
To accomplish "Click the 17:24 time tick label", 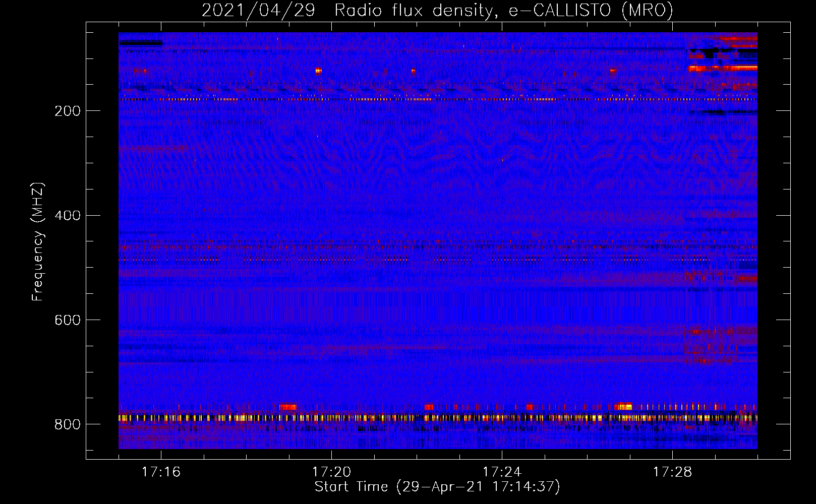I will 502,472.
